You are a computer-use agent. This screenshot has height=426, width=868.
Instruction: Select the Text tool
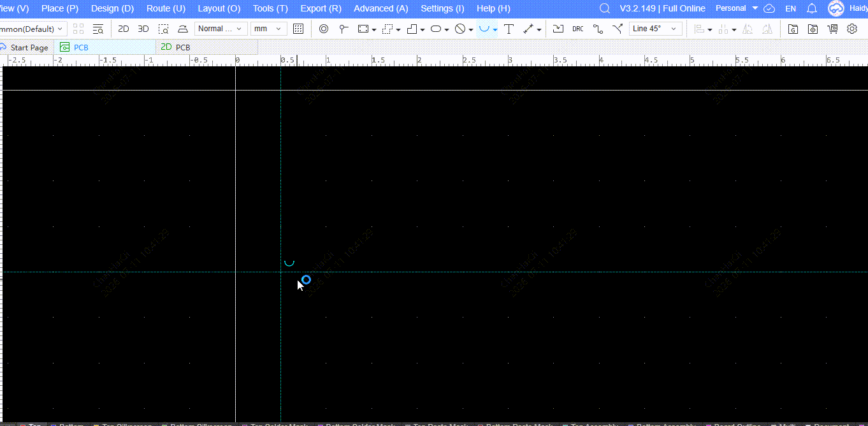tap(509, 29)
